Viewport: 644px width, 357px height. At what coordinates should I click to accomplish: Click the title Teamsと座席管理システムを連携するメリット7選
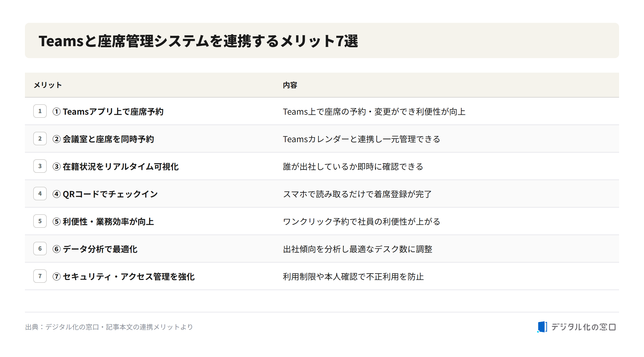point(198,41)
